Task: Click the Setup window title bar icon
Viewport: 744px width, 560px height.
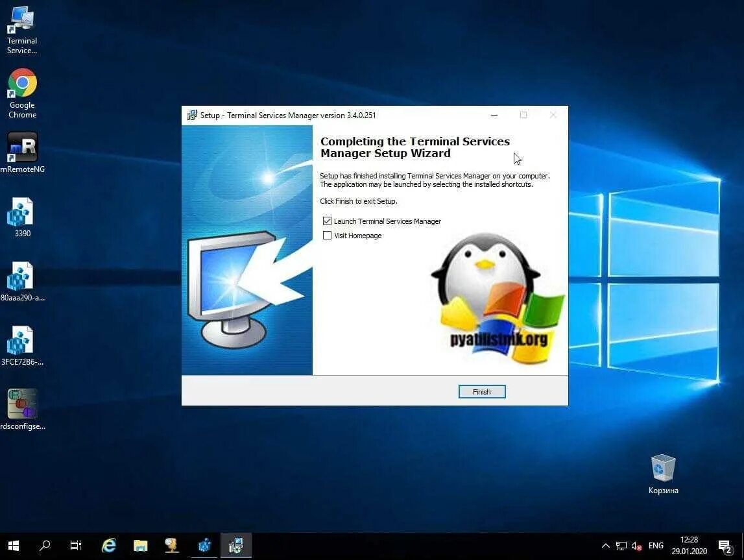Action: (192, 116)
